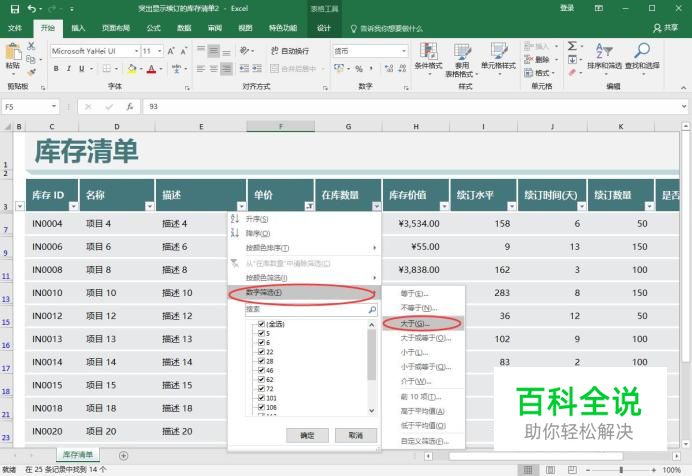Click the Save icon in title bar
This screenshot has width=692, height=476.
(15, 9)
